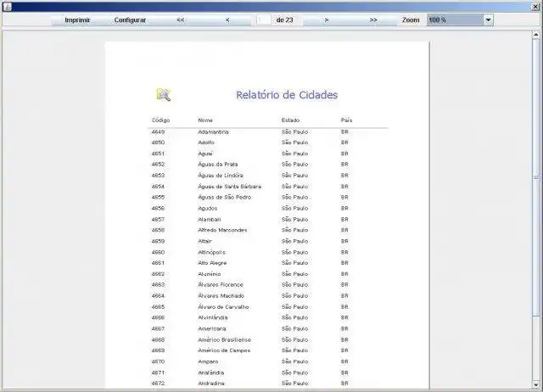Click the Imprimir button
543x392 pixels.
click(77, 20)
